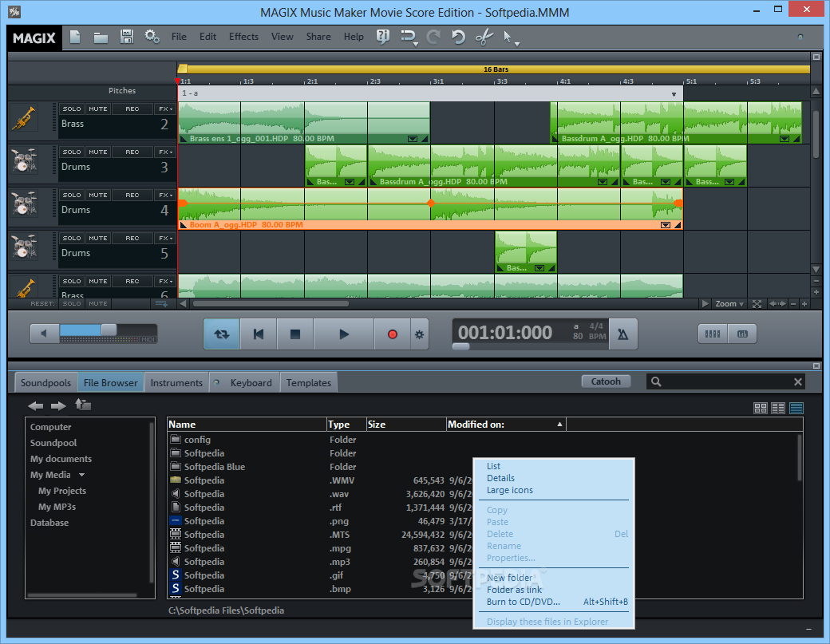Save the project with the floppy disk icon
This screenshot has width=830, height=644.
[127, 37]
